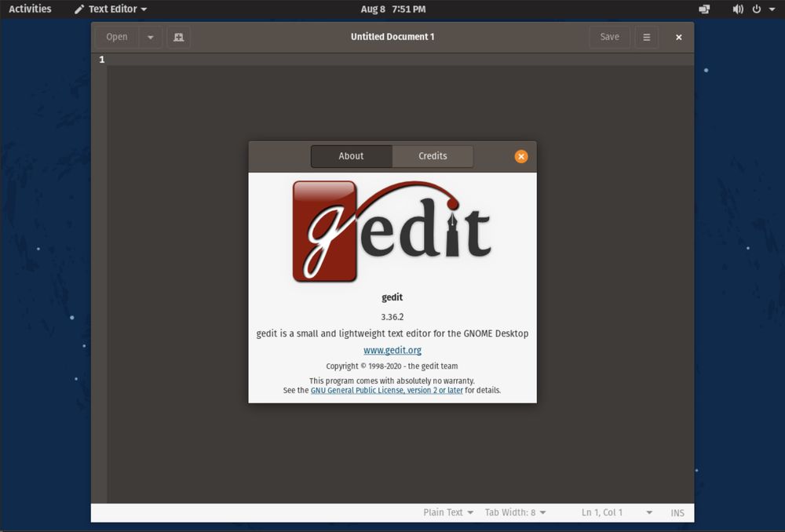Click the Save button
This screenshot has width=785, height=532.
[x=609, y=37]
